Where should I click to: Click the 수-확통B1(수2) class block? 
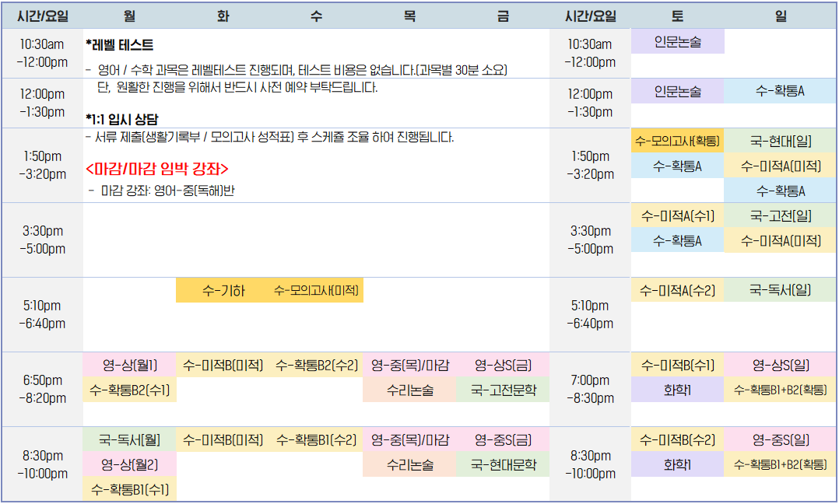pyautogui.click(x=316, y=439)
